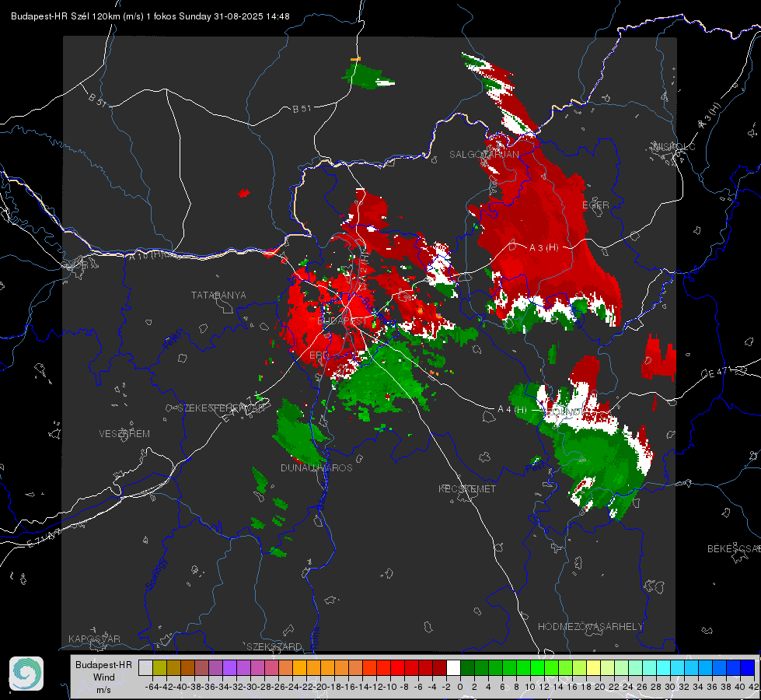Select the SZOLNOK city label
The image size is (761, 700).
[563, 411]
